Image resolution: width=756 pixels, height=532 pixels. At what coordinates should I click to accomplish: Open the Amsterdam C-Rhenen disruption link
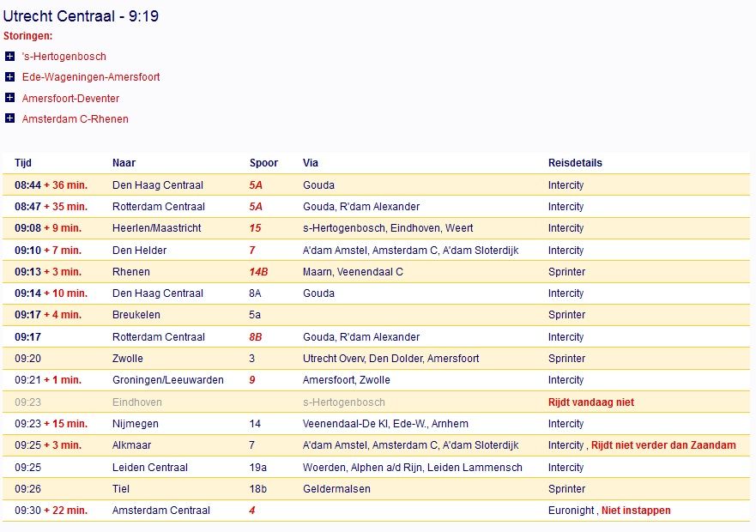click(x=76, y=119)
